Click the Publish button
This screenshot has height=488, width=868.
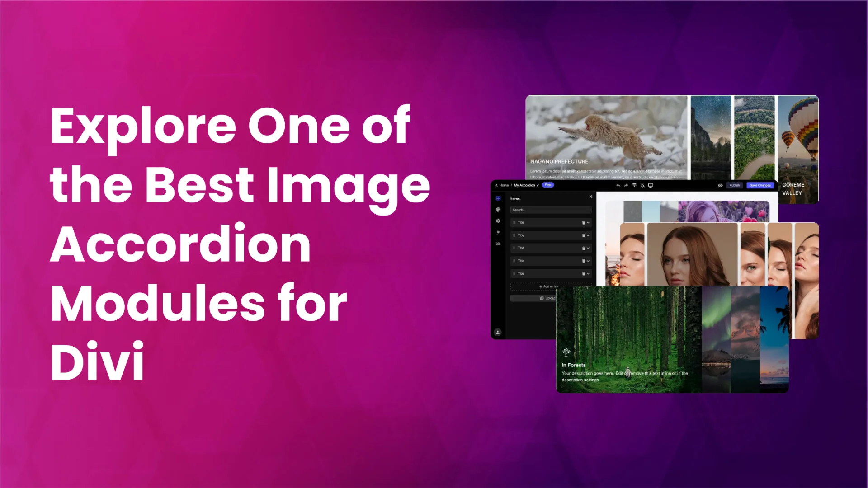tap(735, 185)
